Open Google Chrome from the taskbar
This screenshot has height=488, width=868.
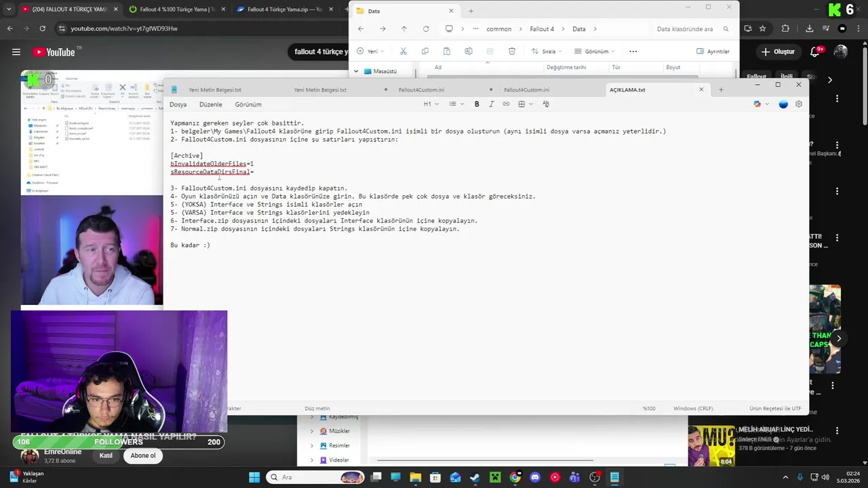(515, 477)
